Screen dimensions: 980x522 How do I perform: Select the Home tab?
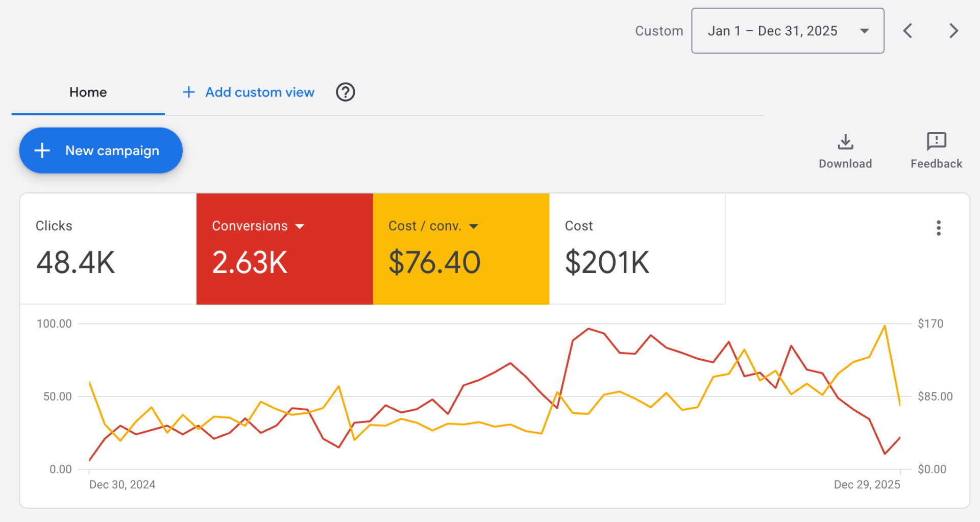tap(88, 92)
